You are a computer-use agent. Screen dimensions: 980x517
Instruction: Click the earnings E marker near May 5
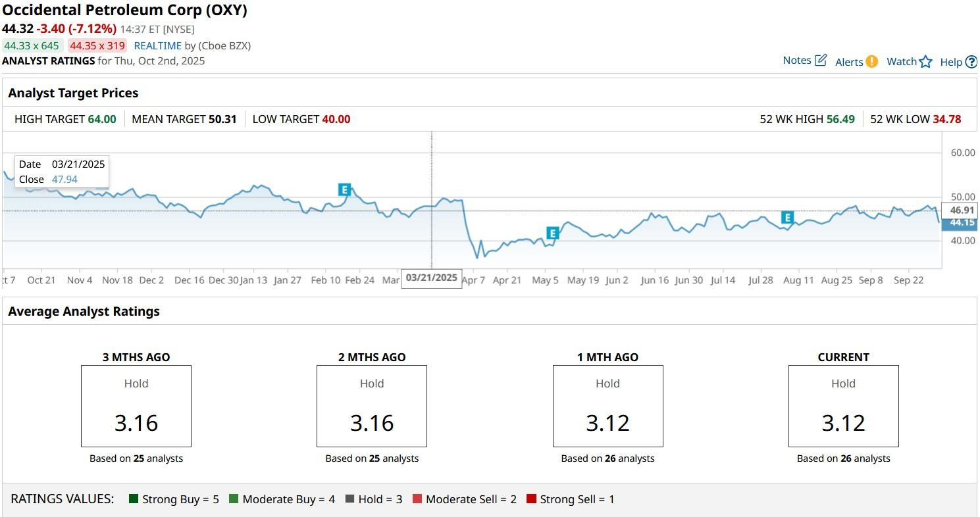click(552, 233)
